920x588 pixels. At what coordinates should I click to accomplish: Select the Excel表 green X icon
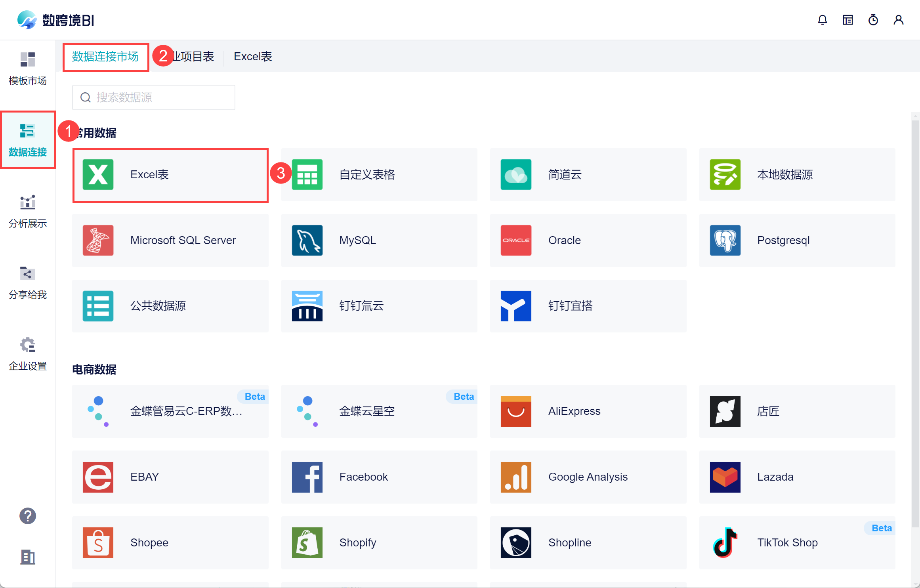tap(98, 175)
